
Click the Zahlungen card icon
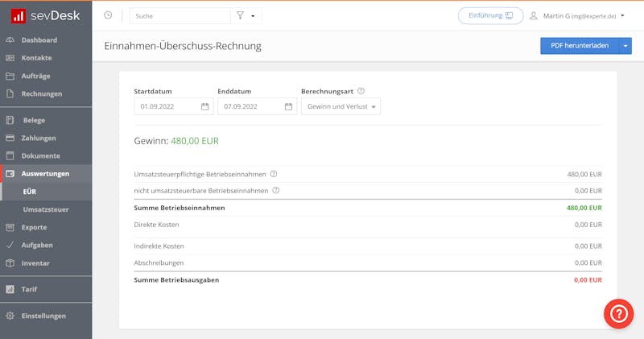click(10, 138)
